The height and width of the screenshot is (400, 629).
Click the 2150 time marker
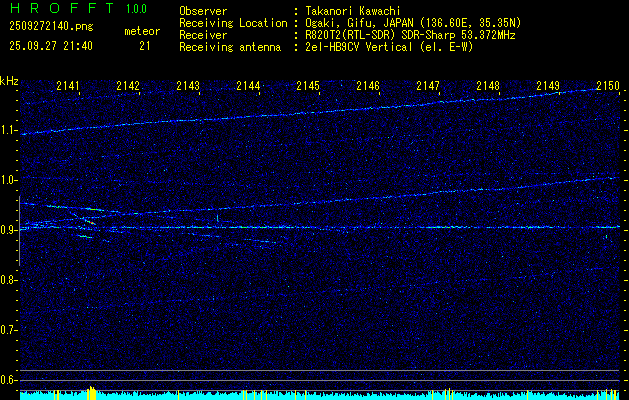pyautogui.click(x=608, y=87)
